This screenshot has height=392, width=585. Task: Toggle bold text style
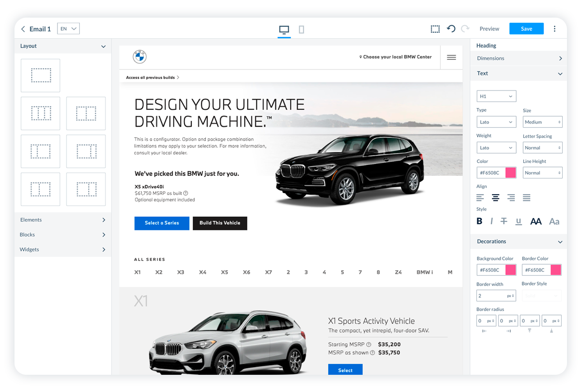click(x=479, y=221)
